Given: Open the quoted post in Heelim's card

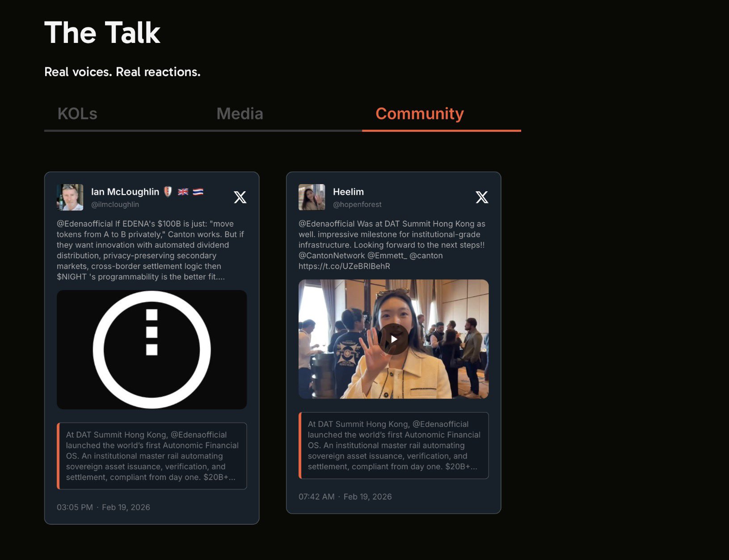Looking at the screenshot, I should coord(394,445).
